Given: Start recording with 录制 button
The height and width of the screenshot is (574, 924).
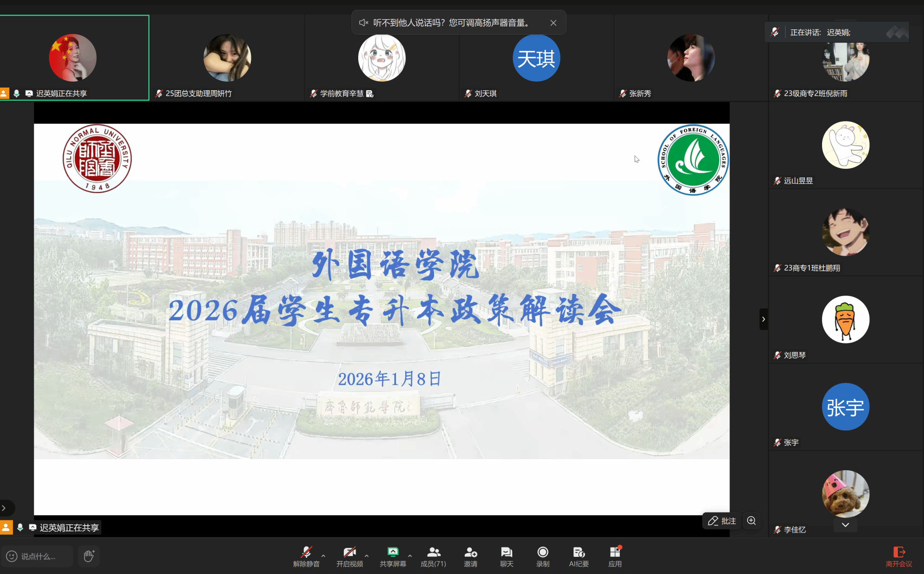Looking at the screenshot, I should coord(542,556).
